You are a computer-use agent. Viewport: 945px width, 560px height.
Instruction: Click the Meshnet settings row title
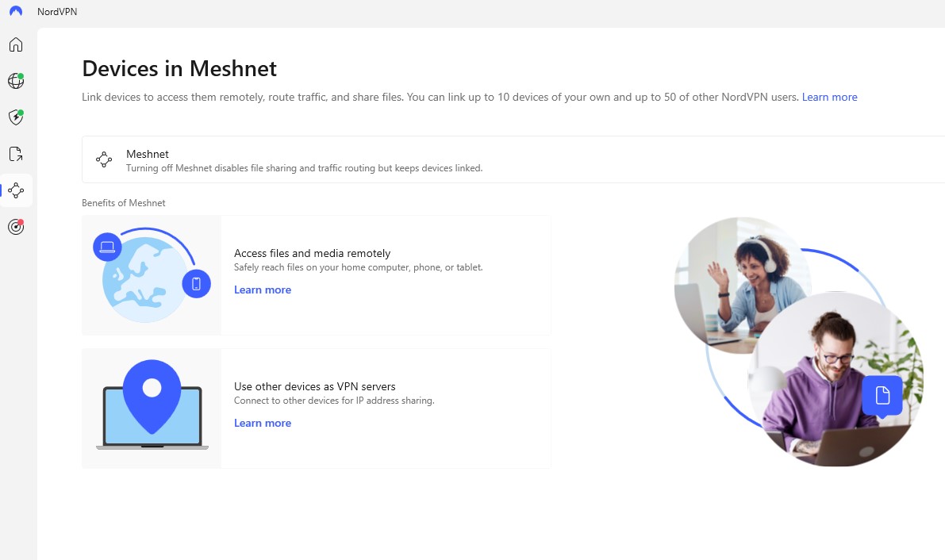pos(148,154)
